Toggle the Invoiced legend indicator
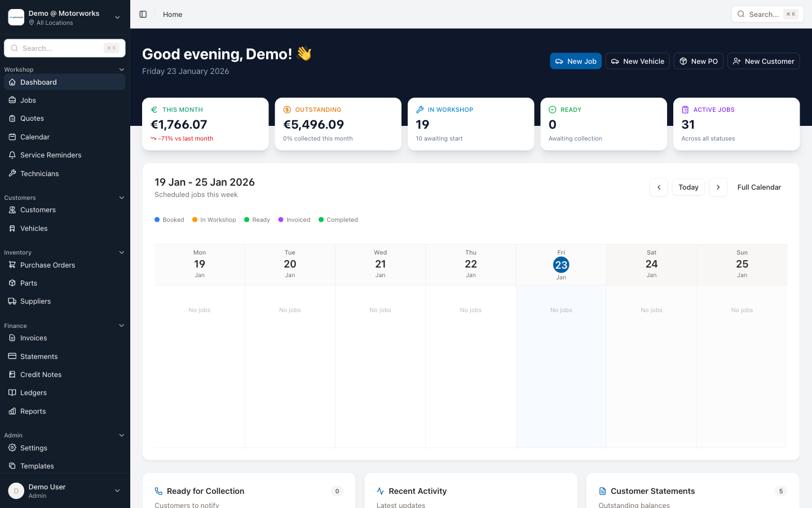This screenshot has width=812, height=508. tap(294, 220)
